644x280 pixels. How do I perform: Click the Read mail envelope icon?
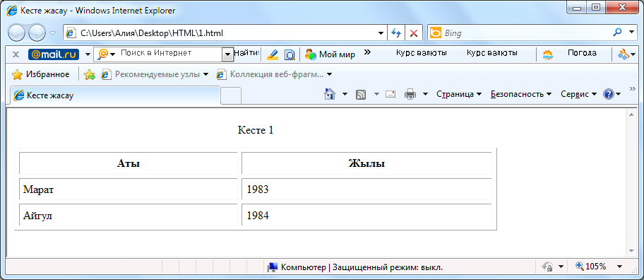pyautogui.click(x=390, y=94)
